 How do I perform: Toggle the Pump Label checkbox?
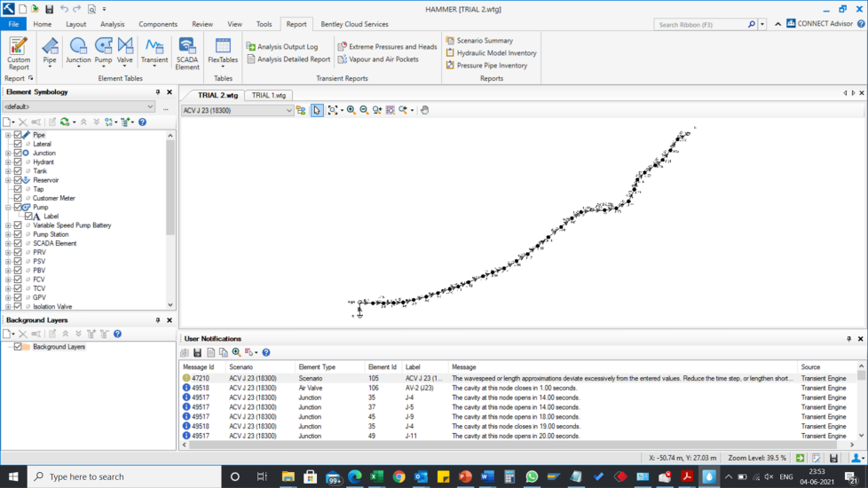tap(28, 216)
